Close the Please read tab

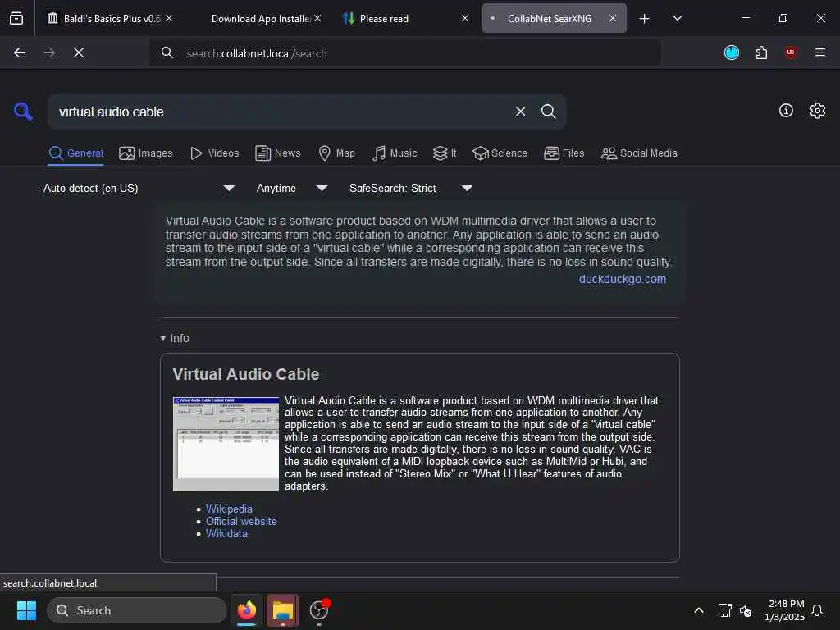[465, 18]
